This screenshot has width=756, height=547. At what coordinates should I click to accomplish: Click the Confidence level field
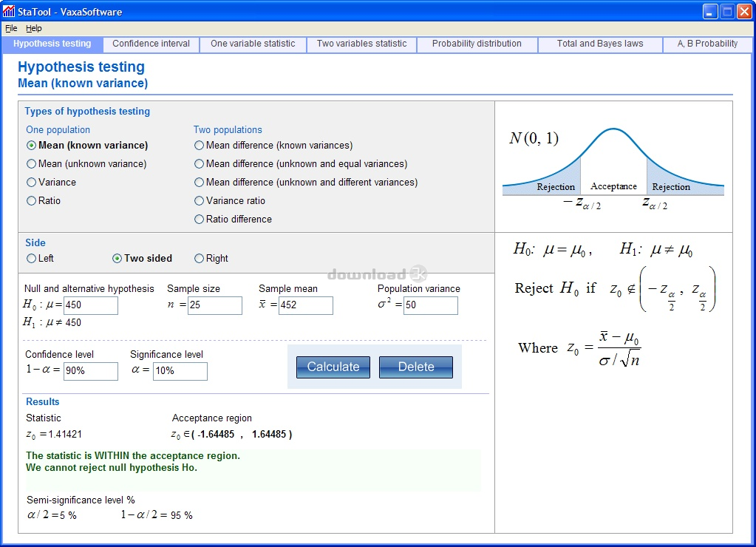91,371
